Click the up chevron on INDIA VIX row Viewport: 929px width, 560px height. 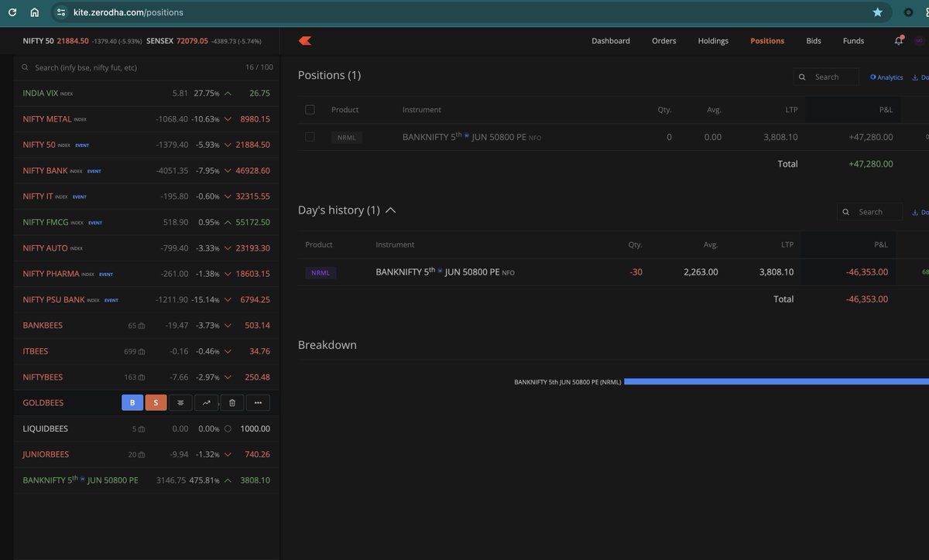coord(228,93)
